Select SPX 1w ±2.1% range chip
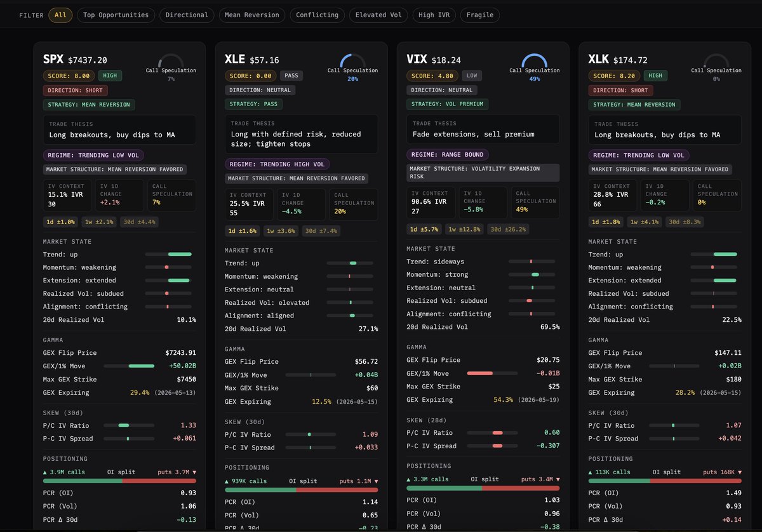The height and width of the screenshot is (532, 762). [x=99, y=222]
